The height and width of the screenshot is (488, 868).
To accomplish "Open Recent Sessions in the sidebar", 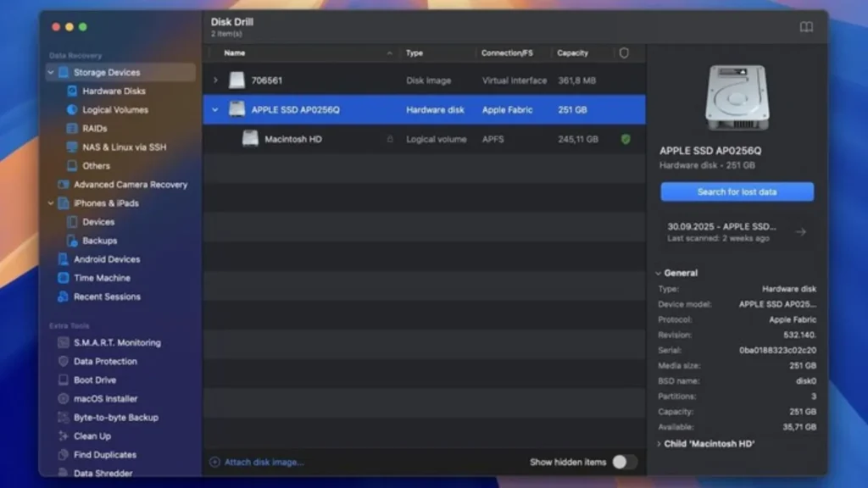I will (x=107, y=297).
